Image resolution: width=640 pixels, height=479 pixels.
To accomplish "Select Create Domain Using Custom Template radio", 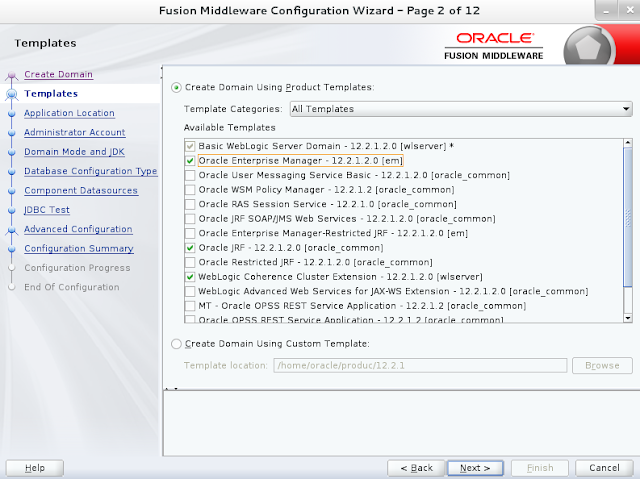I will (x=176, y=344).
